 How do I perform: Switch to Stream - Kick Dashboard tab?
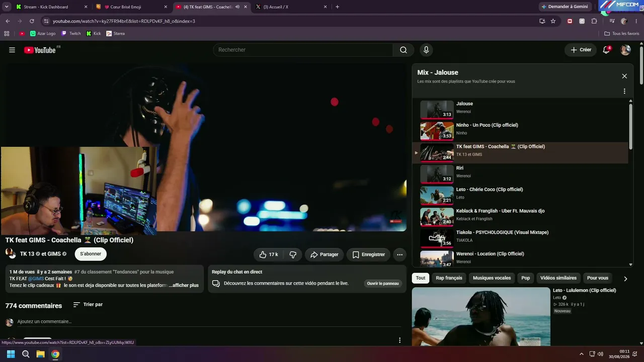[50, 7]
